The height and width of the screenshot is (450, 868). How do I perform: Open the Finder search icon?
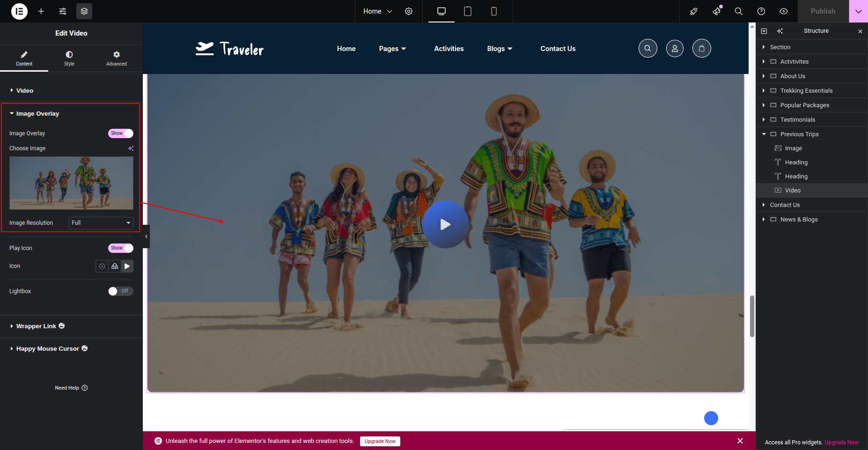click(x=738, y=11)
